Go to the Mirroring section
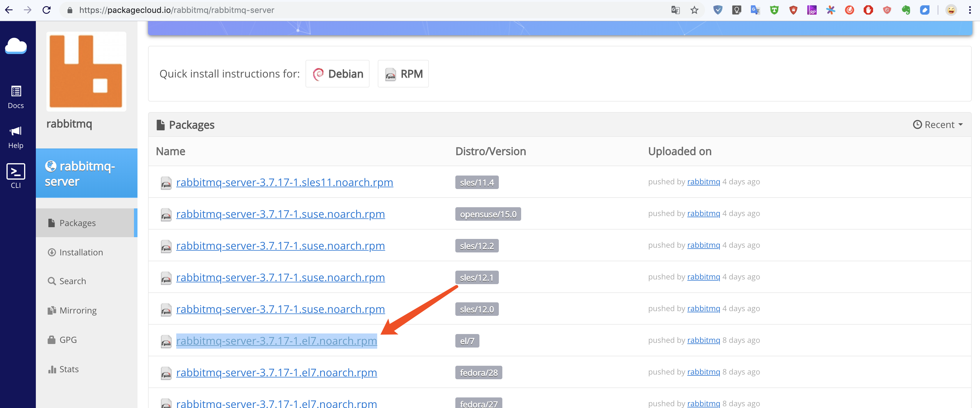Image resolution: width=980 pixels, height=408 pixels. pyautogui.click(x=78, y=310)
